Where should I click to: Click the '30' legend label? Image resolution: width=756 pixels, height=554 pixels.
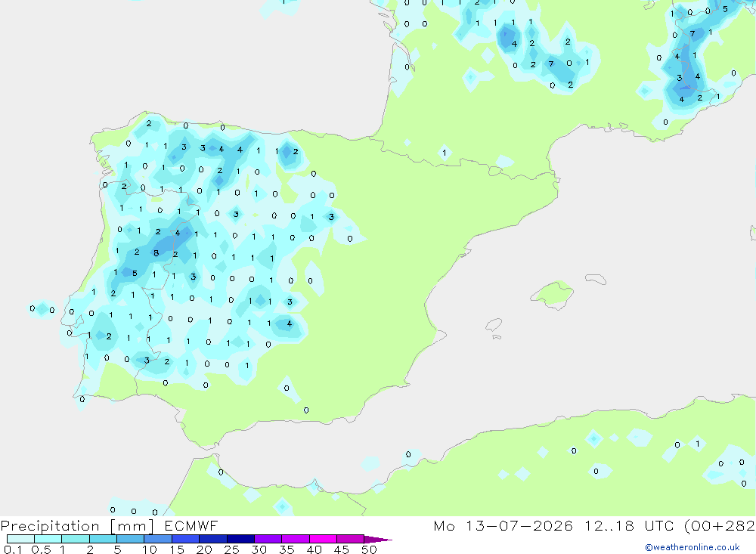[x=259, y=549]
